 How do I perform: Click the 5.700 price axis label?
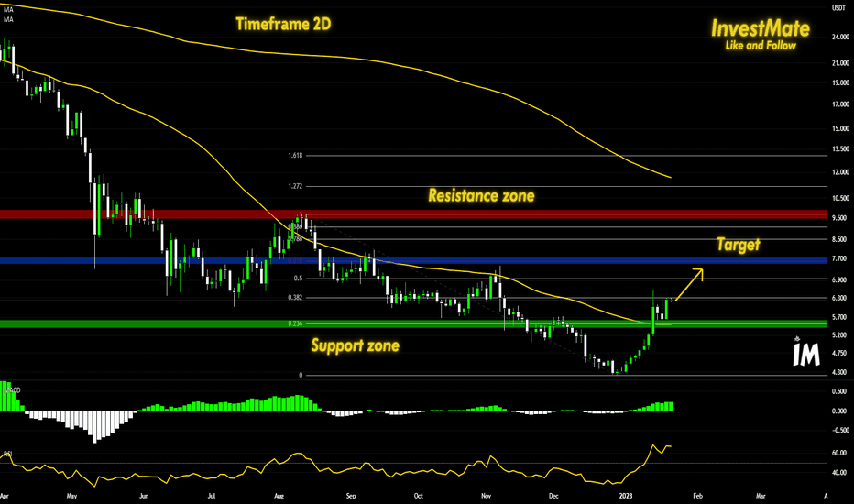click(x=839, y=317)
